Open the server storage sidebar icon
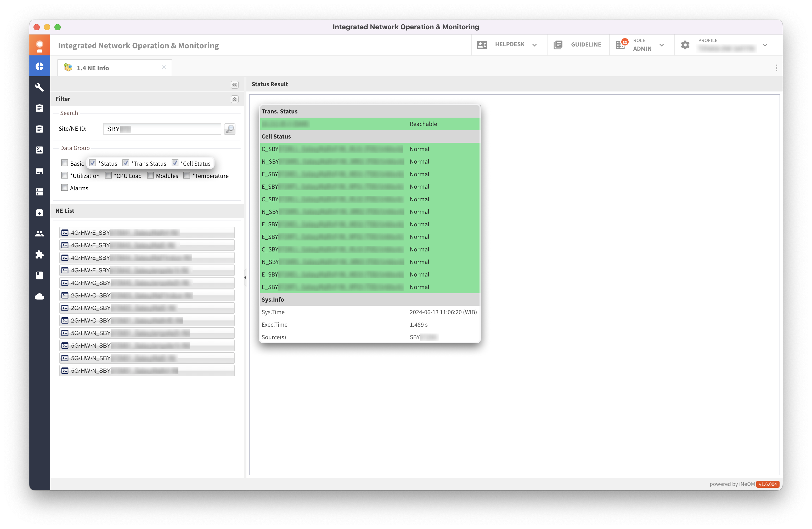 (x=40, y=192)
